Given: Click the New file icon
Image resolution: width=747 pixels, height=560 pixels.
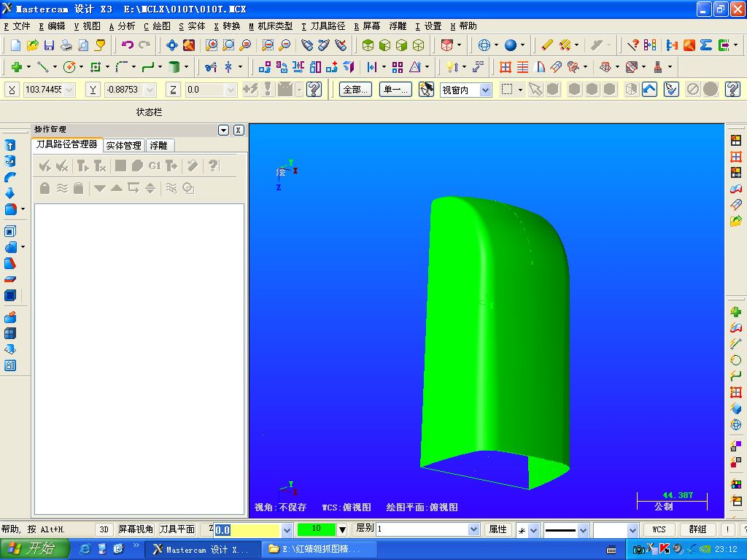Looking at the screenshot, I should (x=16, y=45).
